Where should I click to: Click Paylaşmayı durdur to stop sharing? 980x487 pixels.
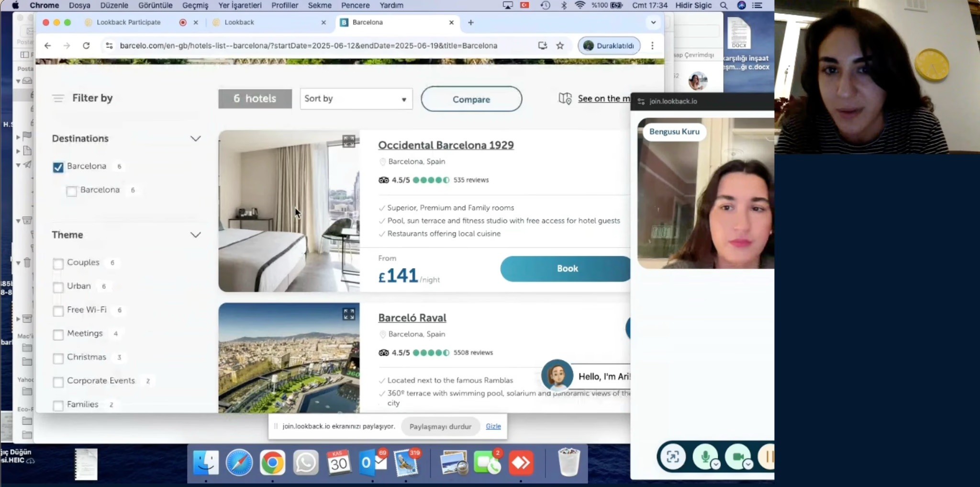pos(440,426)
